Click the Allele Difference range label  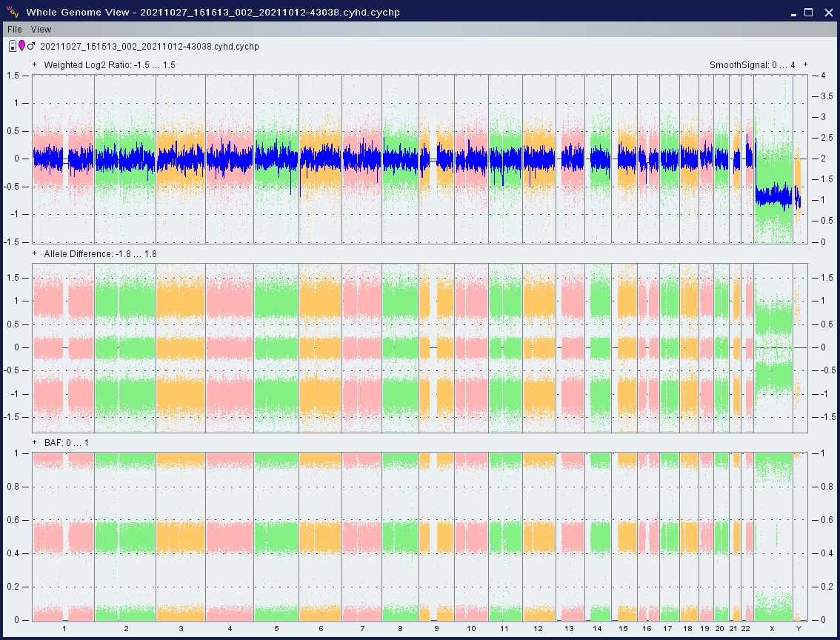(100, 254)
